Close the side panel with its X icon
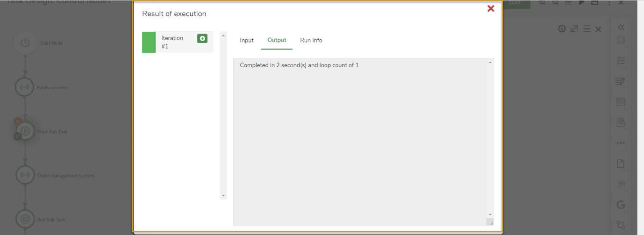644x235 pixels. point(598,29)
